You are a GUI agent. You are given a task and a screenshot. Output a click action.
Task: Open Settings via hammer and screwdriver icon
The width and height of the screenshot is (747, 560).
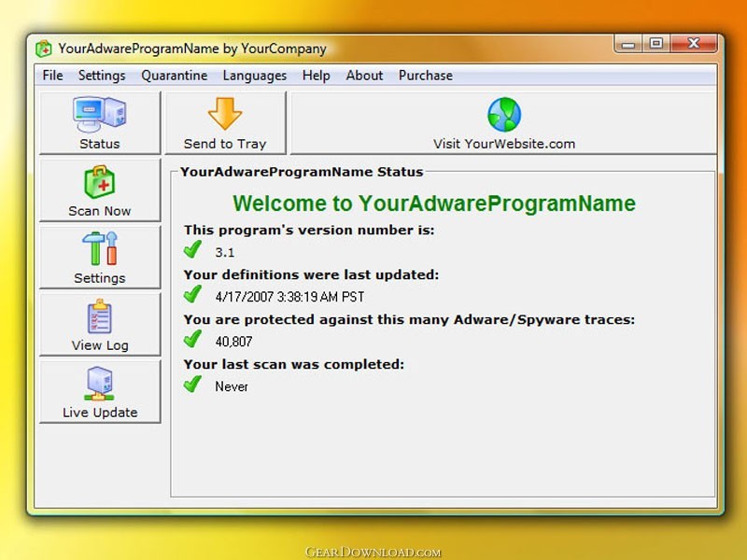pos(100,248)
